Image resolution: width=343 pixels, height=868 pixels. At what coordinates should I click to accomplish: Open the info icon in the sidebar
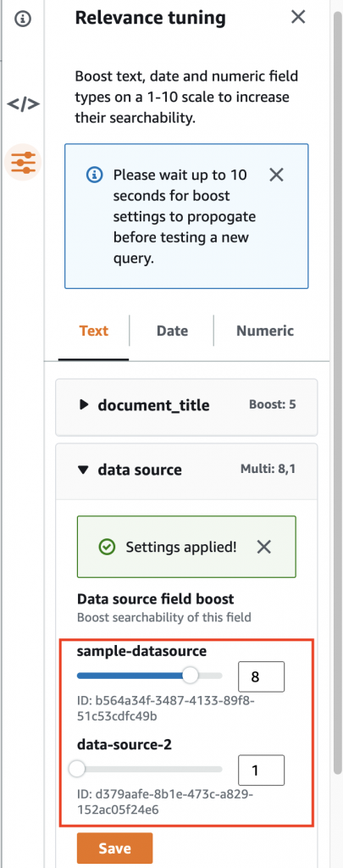tap(23, 20)
